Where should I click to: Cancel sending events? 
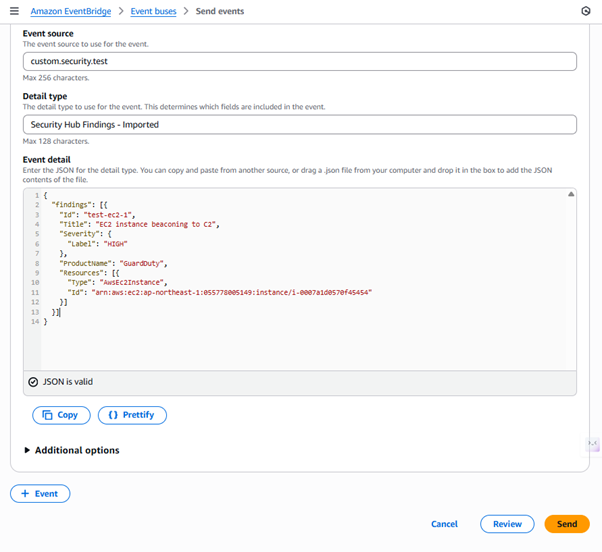click(444, 524)
